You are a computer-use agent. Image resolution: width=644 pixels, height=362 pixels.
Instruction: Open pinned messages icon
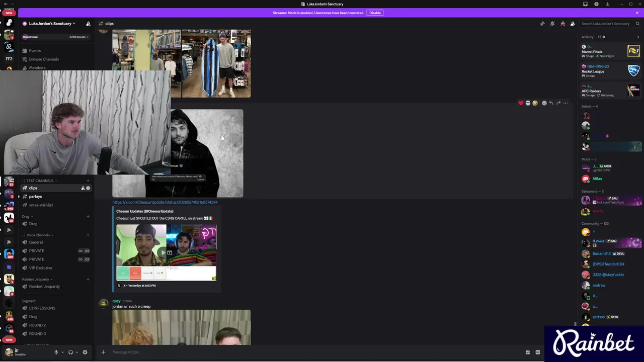562,24
